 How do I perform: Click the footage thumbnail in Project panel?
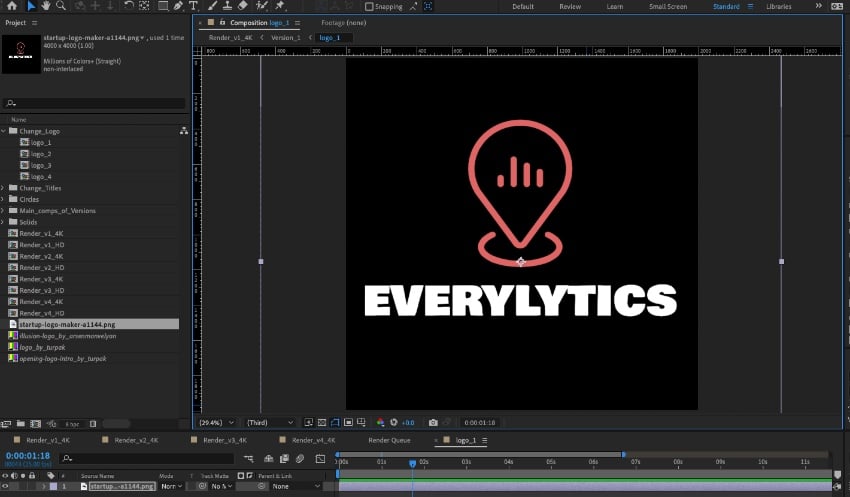21,54
